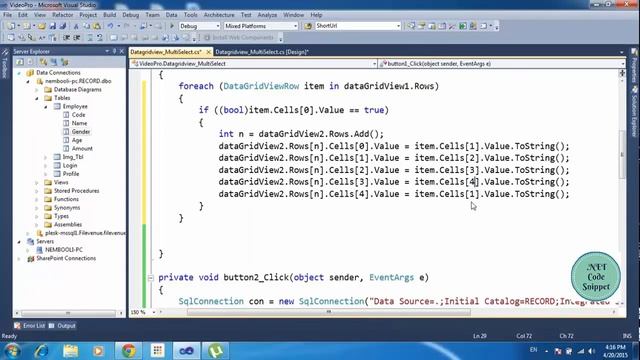The image size is (640, 360).
Task: Click the uTorrent taskbar icon
Action: coord(216,351)
